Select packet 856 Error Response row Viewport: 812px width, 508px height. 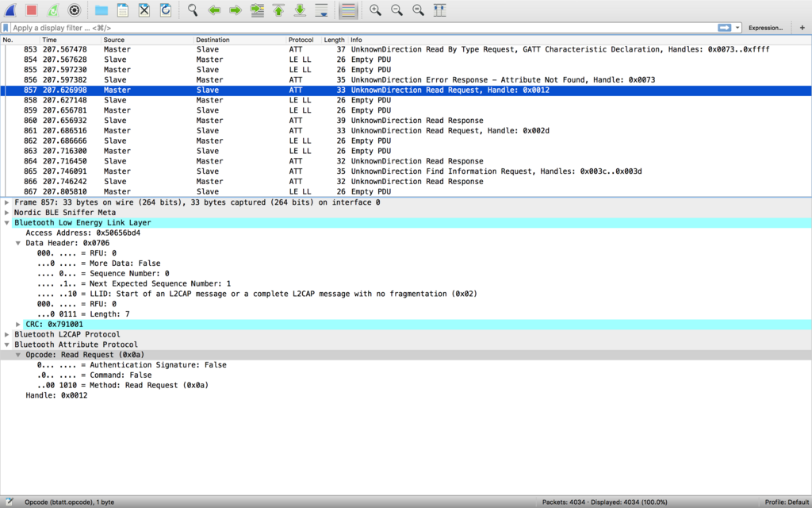(x=406, y=80)
